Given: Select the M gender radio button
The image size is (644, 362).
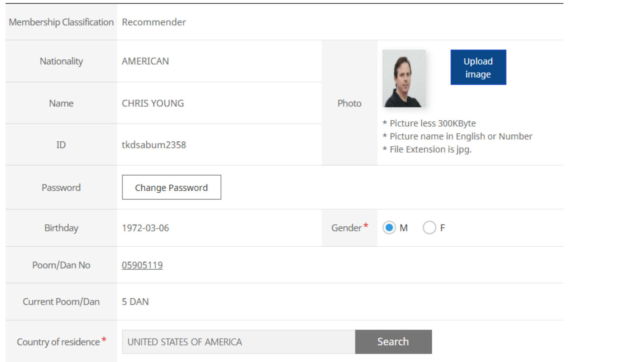Looking at the screenshot, I should click(x=389, y=228).
